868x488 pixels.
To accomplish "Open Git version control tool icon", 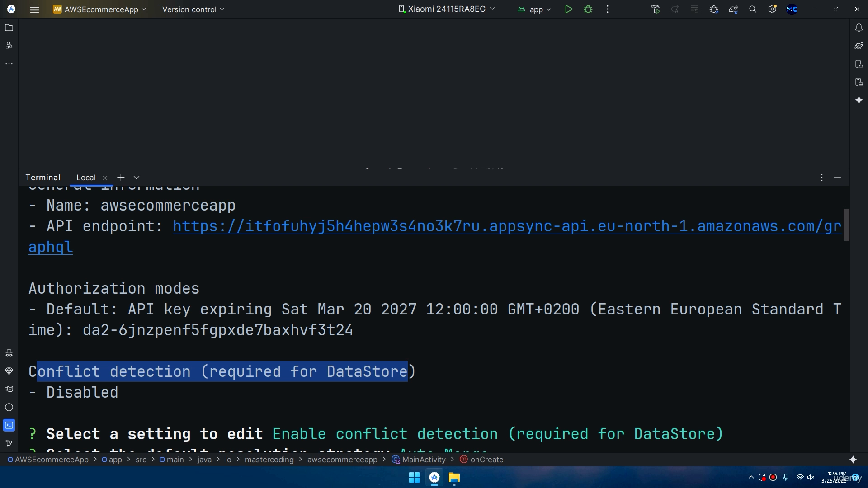I will (9, 443).
